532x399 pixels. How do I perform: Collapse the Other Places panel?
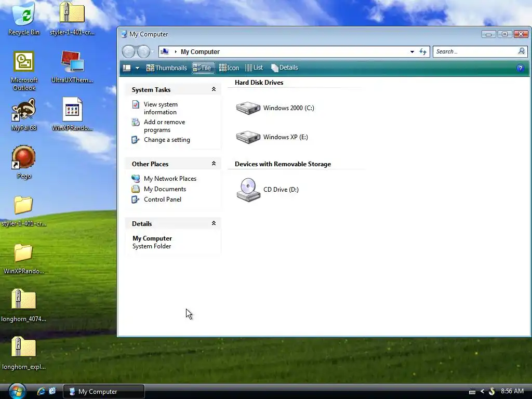(x=214, y=164)
